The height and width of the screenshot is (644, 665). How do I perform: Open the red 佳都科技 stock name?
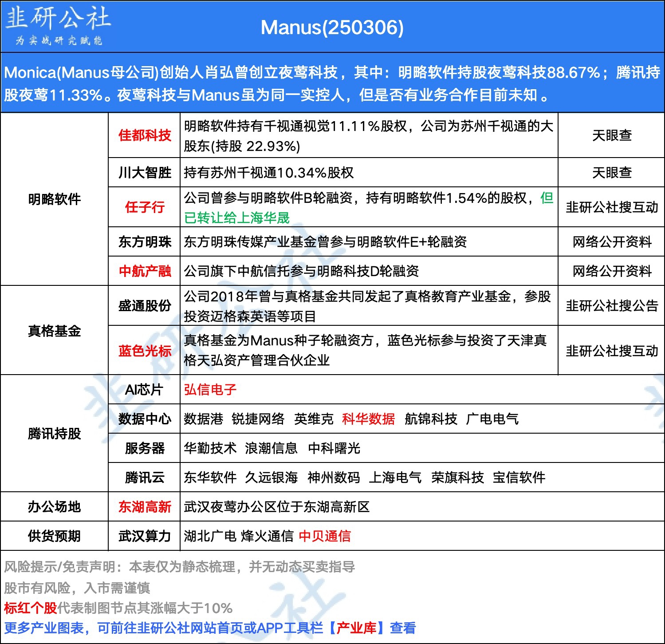pyautogui.click(x=145, y=135)
